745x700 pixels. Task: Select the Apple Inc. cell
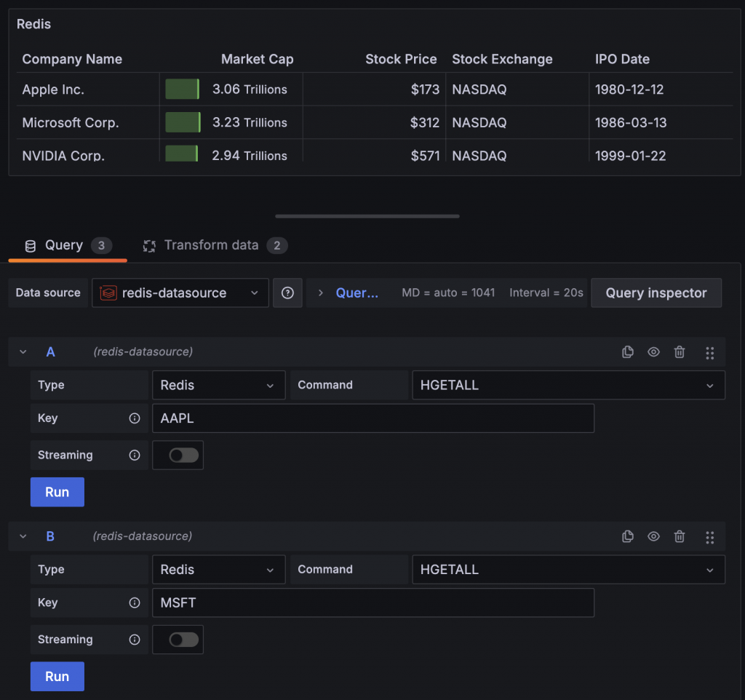point(88,89)
